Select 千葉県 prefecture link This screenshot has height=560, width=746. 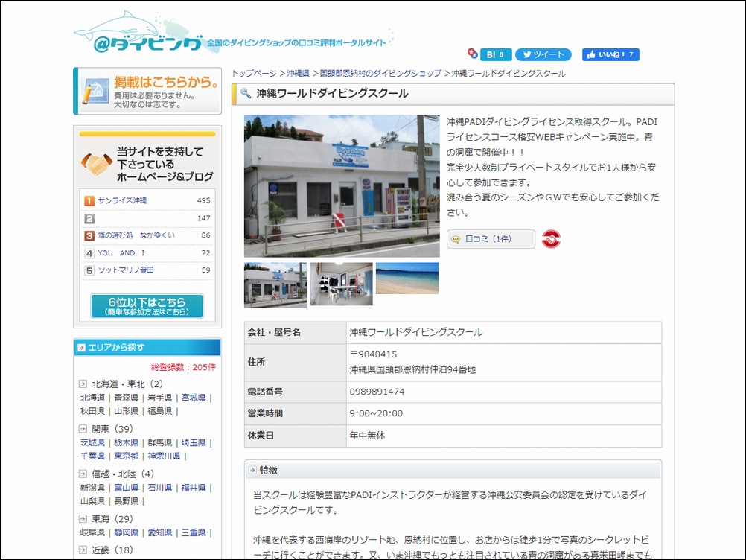[92, 456]
